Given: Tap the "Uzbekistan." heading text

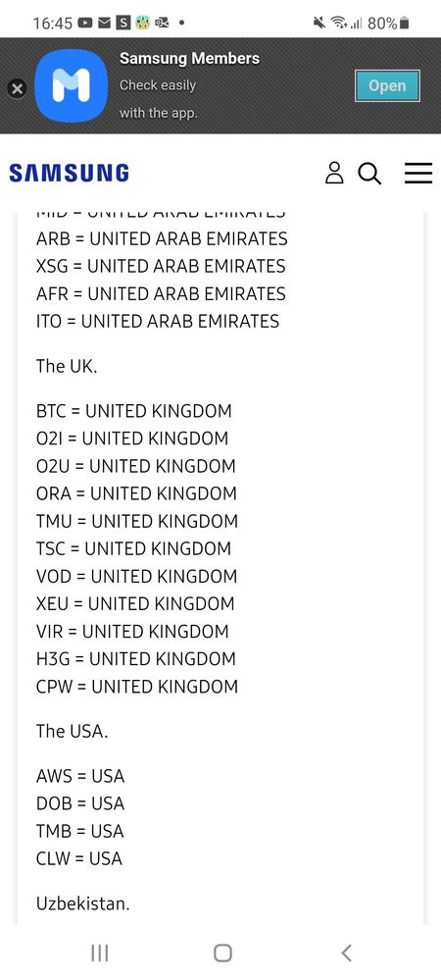Looking at the screenshot, I should pos(82,903).
